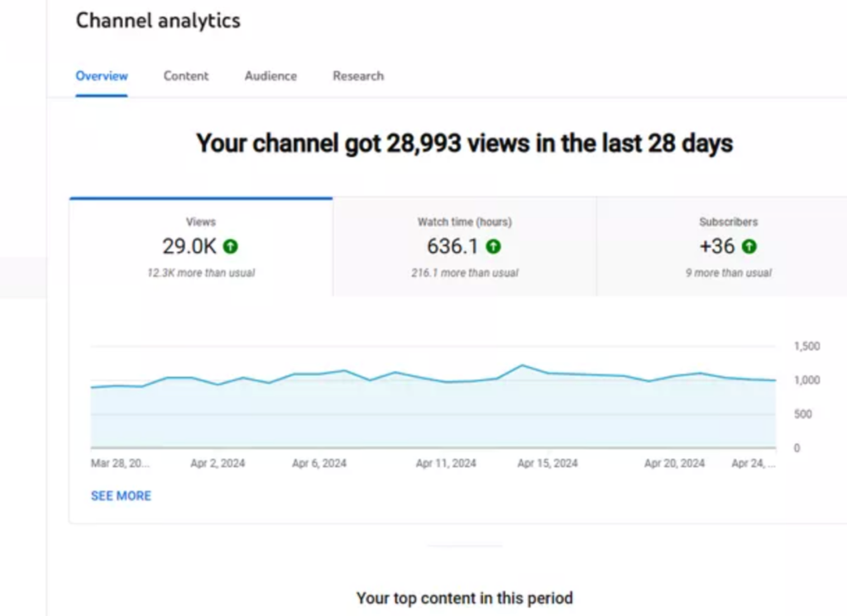The image size is (847, 616).
Task: Click the Apr 15, 2024 axis label
Action: click(x=548, y=464)
